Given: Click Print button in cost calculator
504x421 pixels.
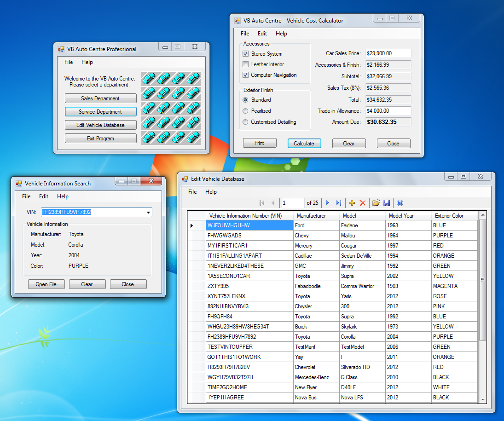Looking at the screenshot, I should pyautogui.click(x=260, y=143).
